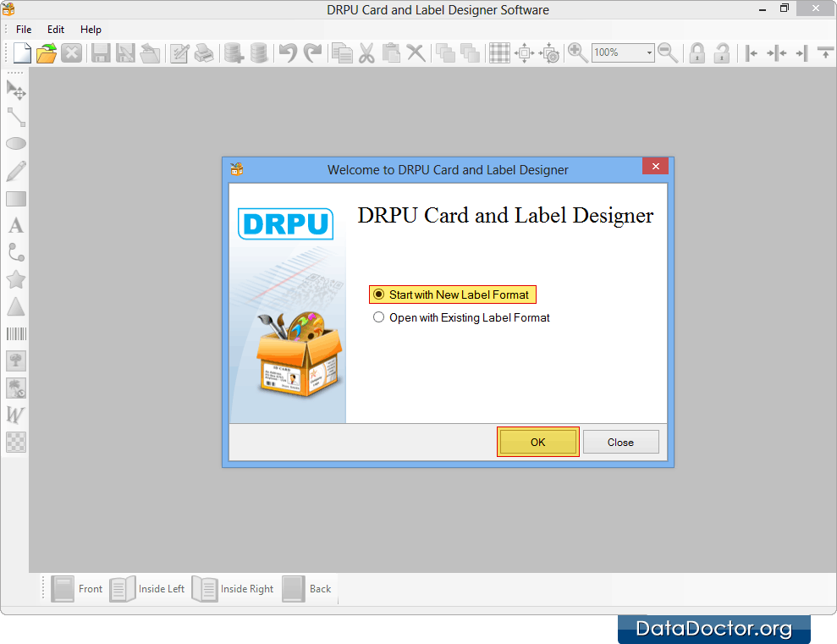Select the Rectangle shape tool

(16, 199)
